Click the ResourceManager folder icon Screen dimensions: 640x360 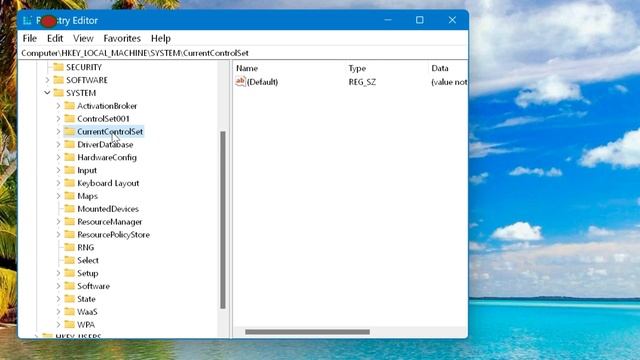70,222
